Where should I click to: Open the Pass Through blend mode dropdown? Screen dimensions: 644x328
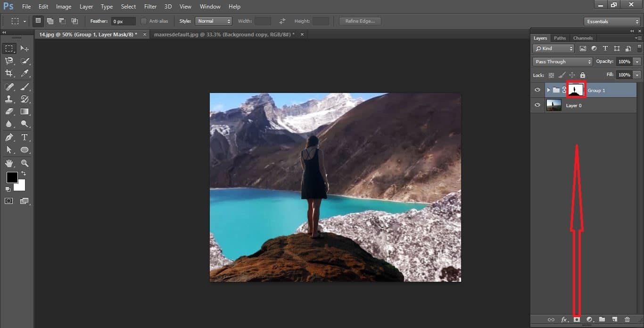coord(562,61)
